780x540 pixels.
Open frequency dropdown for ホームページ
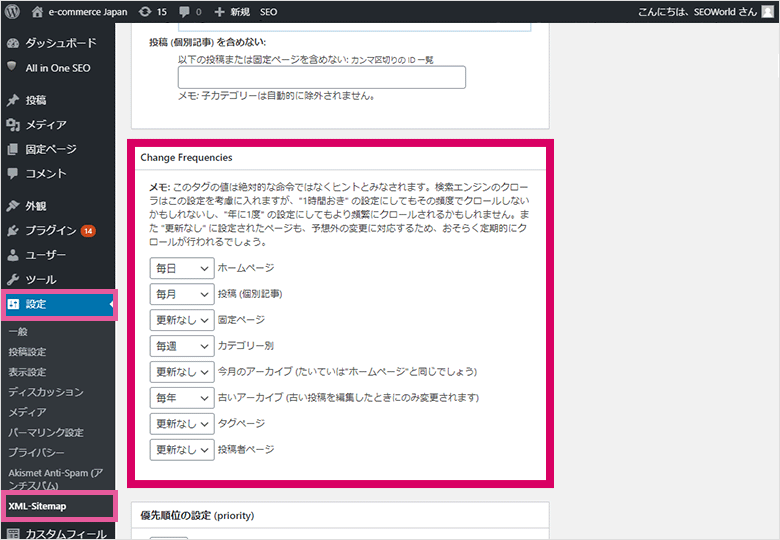(182, 269)
